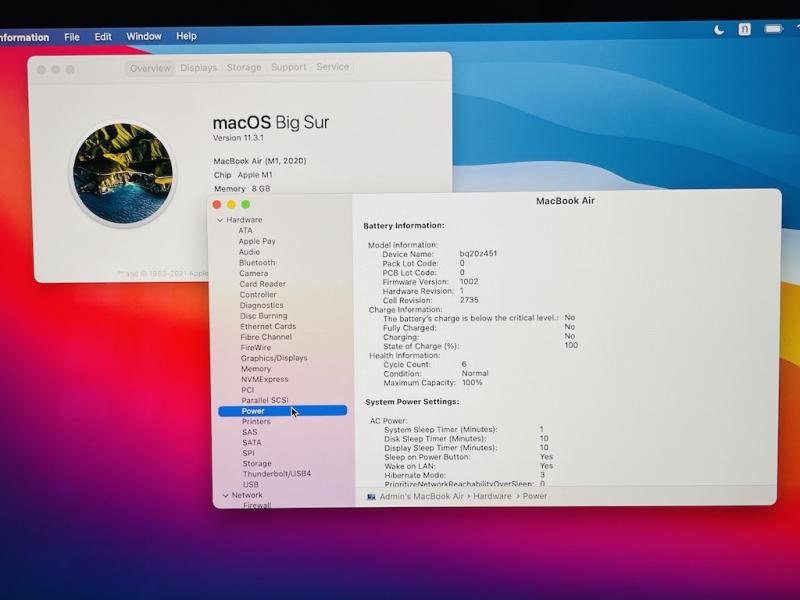Open the File menu
Image resolution: width=800 pixels, height=600 pixels.
[72, 37]
